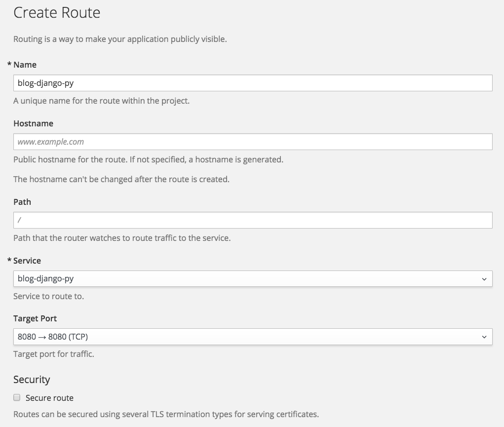Click the blog-django-py service selector
The width and height of the screenshot is (504, 427).
(253, 278)
